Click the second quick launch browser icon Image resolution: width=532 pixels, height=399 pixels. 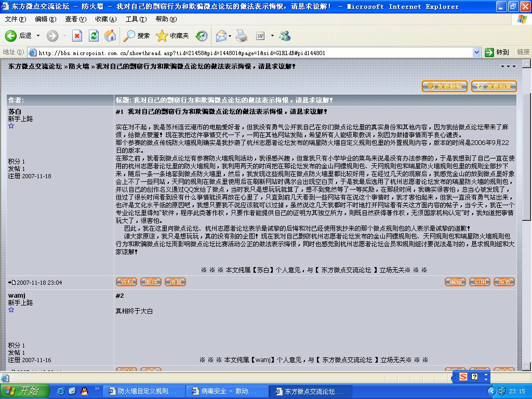[x=72, y=391]
